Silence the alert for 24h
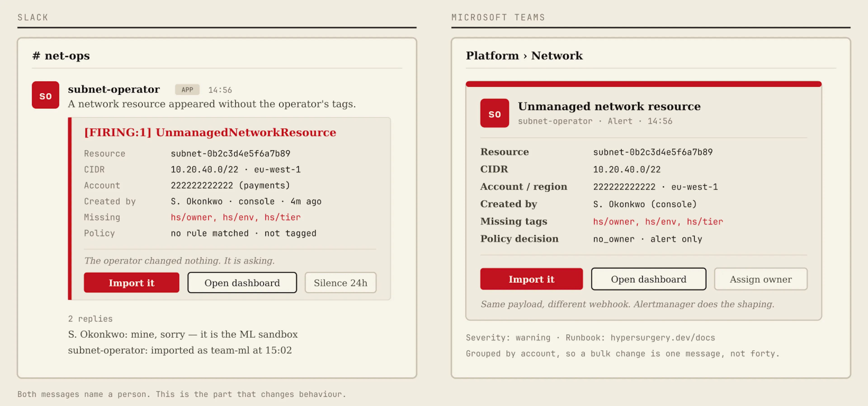The height and width of the screenshot is (406, 868). tap(340, 282)
